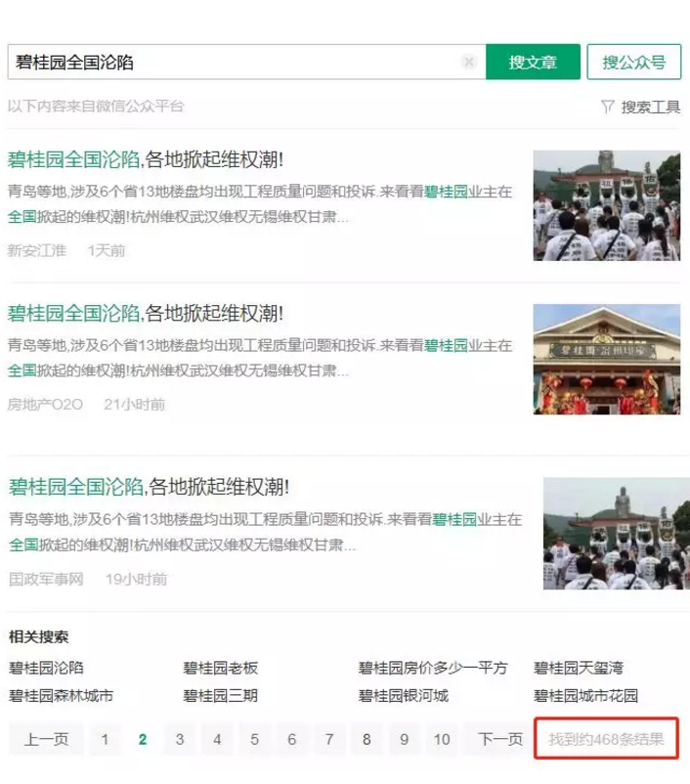The height and width of the screenshot is (784, 690).
Task: Select related search 碧桂园森林城市
Action: 61,696
